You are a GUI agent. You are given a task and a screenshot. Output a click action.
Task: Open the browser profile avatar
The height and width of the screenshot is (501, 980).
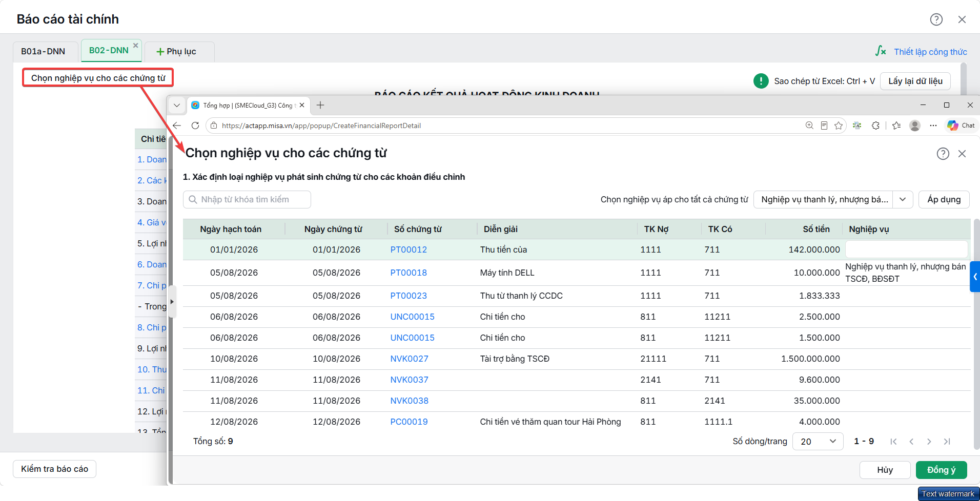tap(915, 126)
